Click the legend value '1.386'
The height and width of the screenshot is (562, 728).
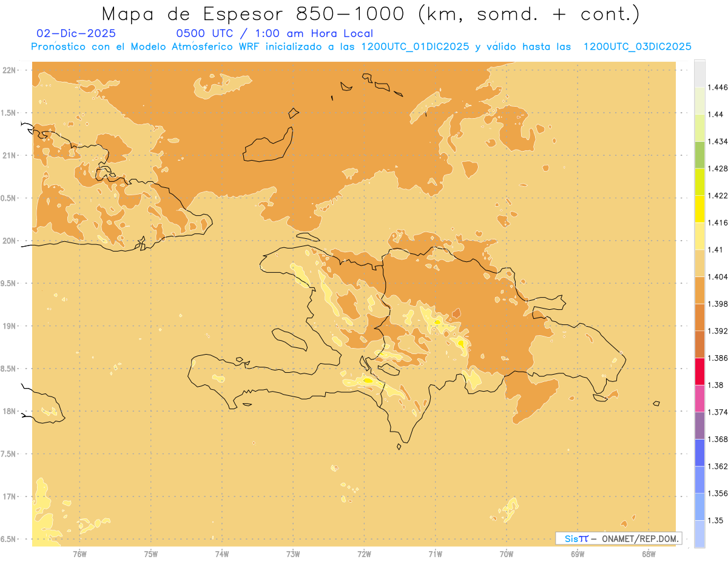718,358
